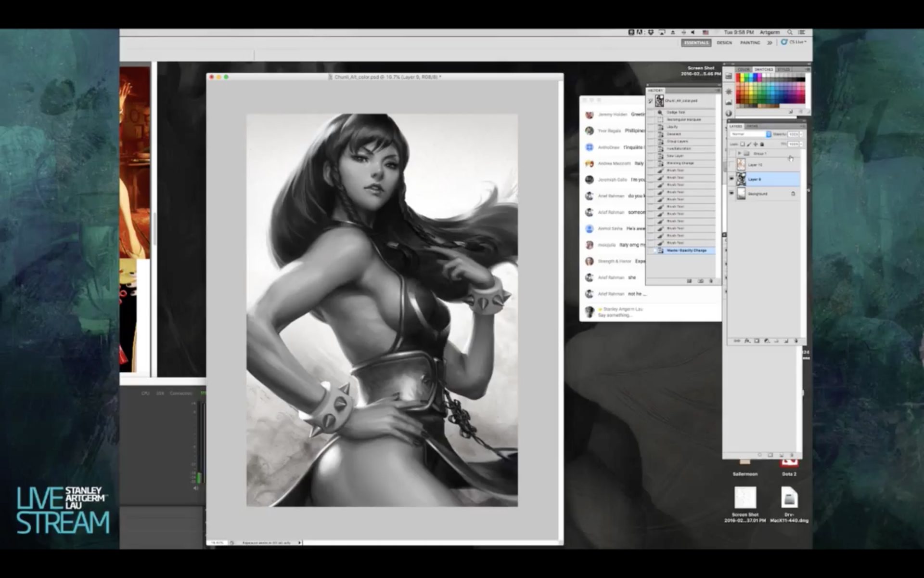Click the top icon in collapsed panel dock

tap(728, 77)
